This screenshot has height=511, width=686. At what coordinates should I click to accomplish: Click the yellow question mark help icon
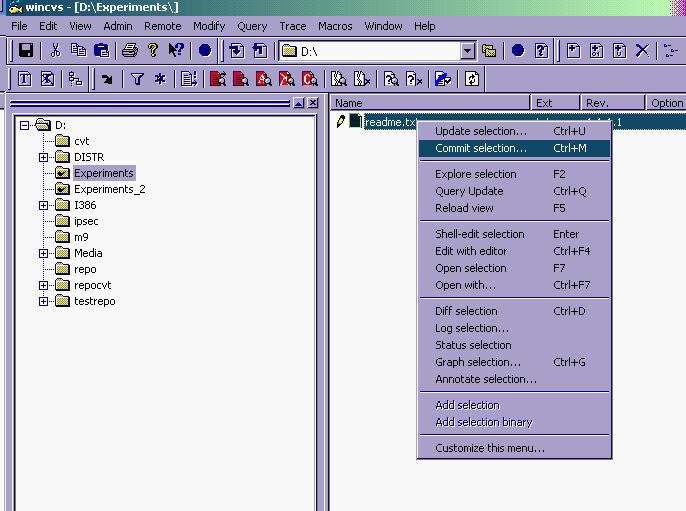tap(152, 50)
